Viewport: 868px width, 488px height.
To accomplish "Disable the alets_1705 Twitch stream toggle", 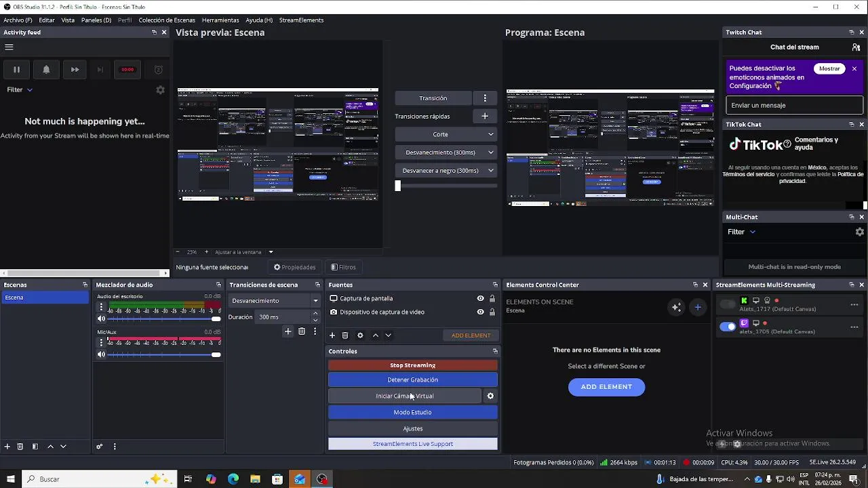I will pos(728,327).
